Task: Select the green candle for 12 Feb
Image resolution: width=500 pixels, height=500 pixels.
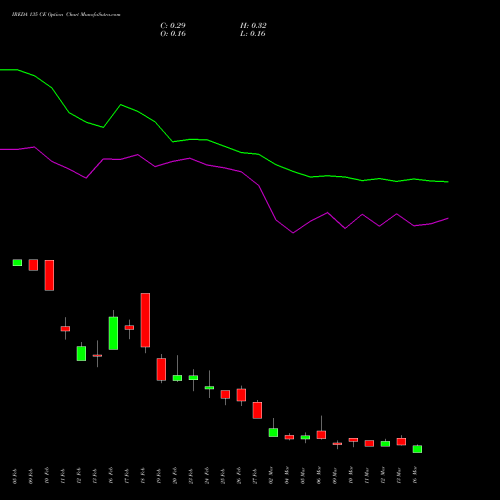Action: [x=81, y=353]
